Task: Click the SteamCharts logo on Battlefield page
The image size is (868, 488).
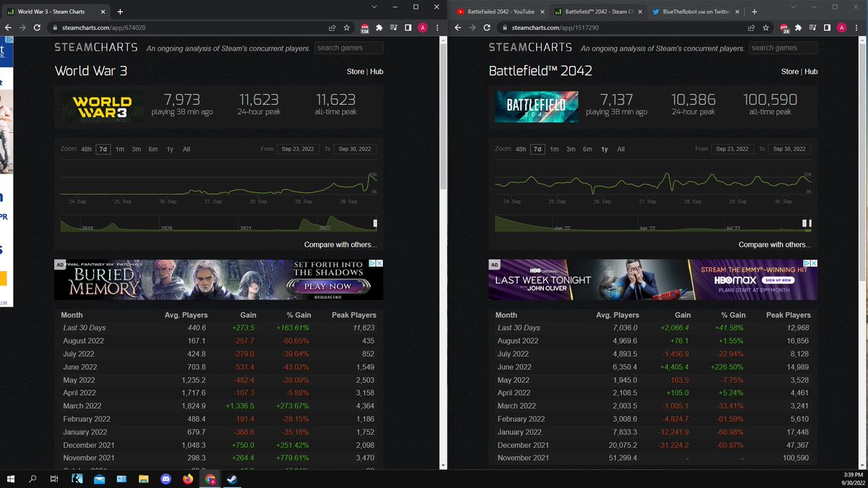Action: point(530,47)
